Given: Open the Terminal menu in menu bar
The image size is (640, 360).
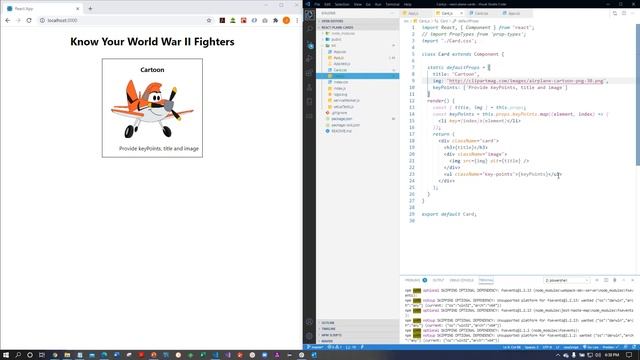Looking at the screenshot, I should tap(393, 4).
